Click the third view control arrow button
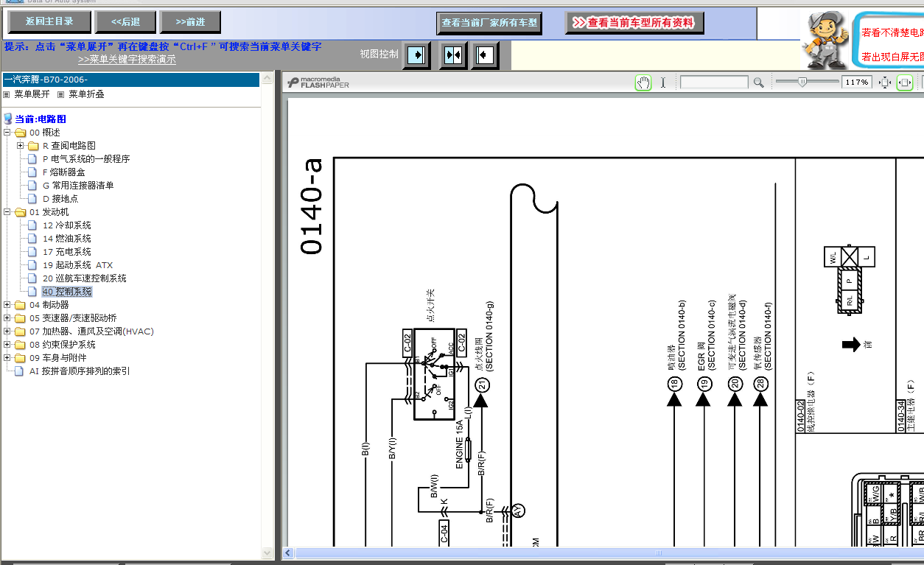This screenshot has width=924, height=565. click(x=484, y=55)
